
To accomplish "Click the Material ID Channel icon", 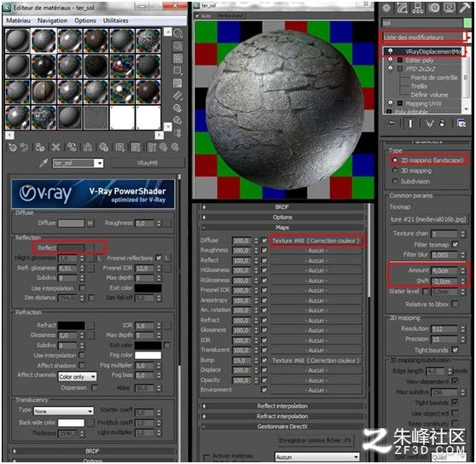I will click(x=119, y=148).
